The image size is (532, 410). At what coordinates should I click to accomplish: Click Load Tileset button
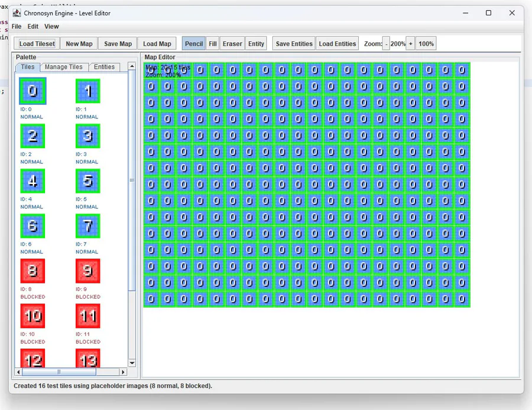[x=37, y=44]
